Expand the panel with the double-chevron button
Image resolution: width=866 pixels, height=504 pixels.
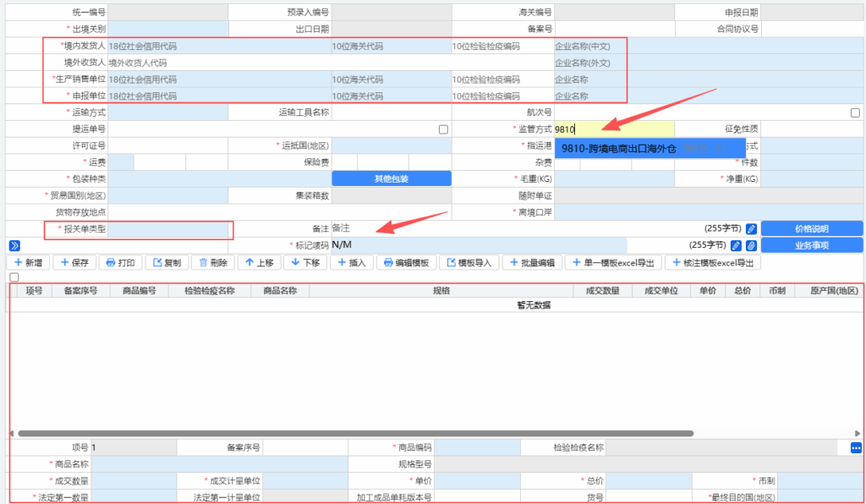coord(14,245)
